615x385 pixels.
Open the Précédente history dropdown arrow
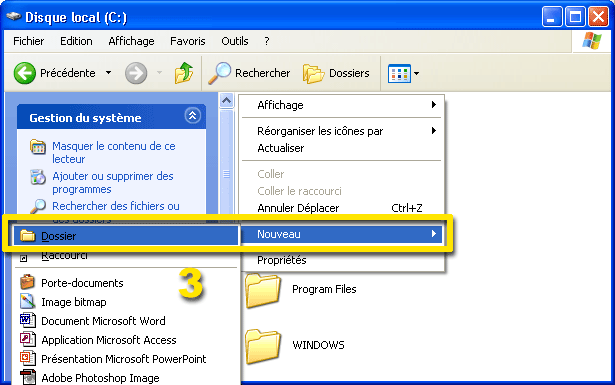(x=109, y=73)
